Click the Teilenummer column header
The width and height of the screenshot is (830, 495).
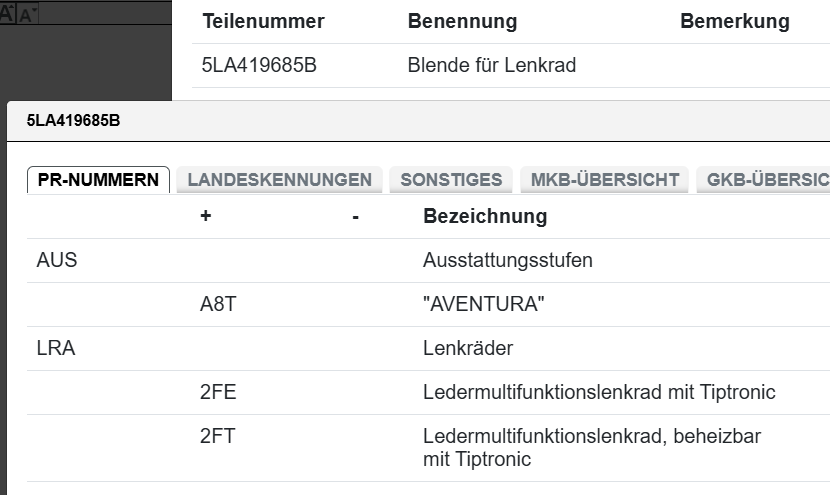click(x=263, y=21)
